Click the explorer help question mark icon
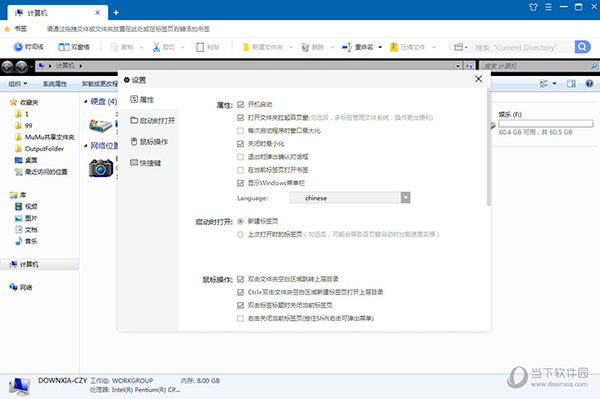The width and height of the screenshot is (600, 399). click(x=589, y=83)
